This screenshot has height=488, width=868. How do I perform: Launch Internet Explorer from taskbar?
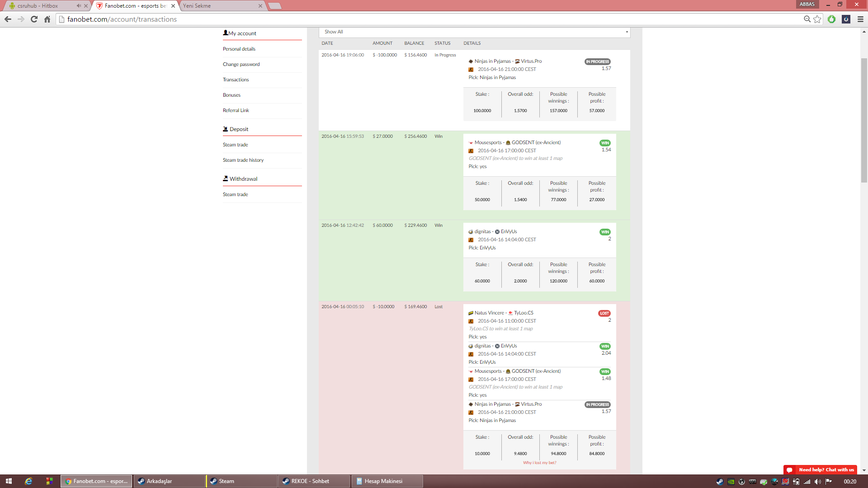pos(28,481)
